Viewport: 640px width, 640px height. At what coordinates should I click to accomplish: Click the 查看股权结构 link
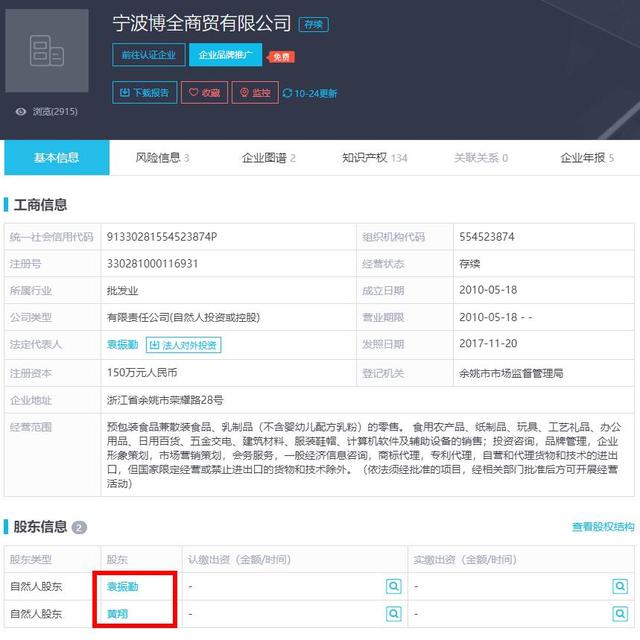(603, 527)
